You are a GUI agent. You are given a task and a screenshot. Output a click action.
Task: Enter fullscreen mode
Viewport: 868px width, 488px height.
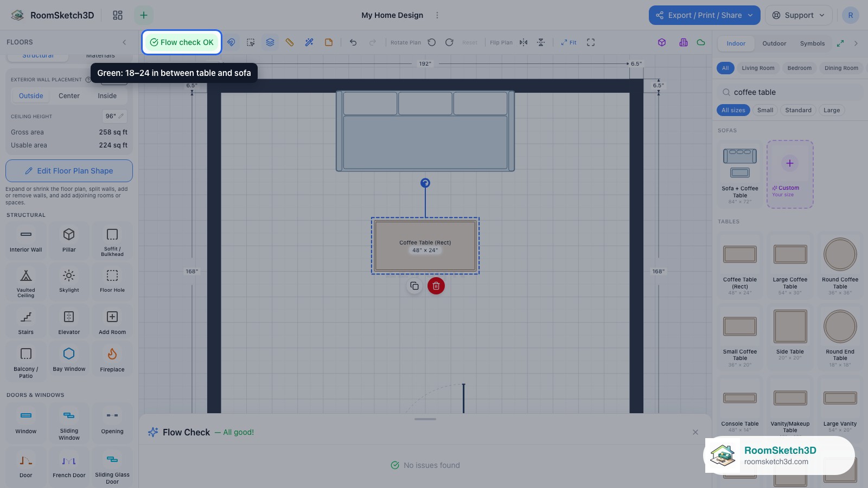click(591, 42)
